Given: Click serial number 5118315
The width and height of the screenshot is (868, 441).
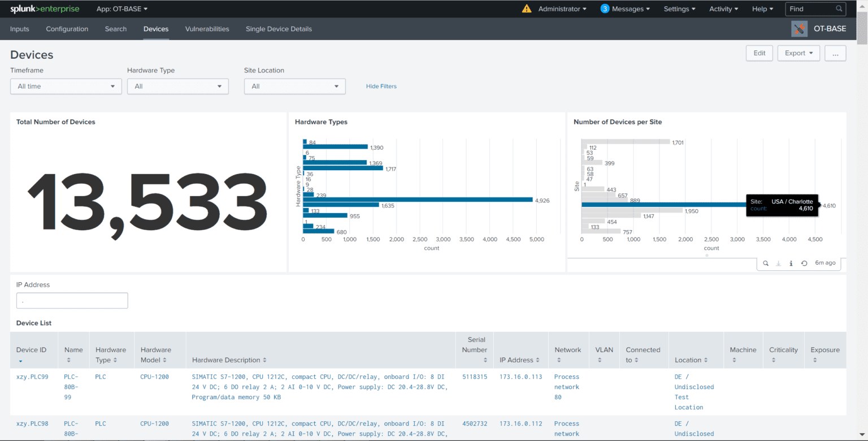Looking at the screenshot, I should click(475, 377).
